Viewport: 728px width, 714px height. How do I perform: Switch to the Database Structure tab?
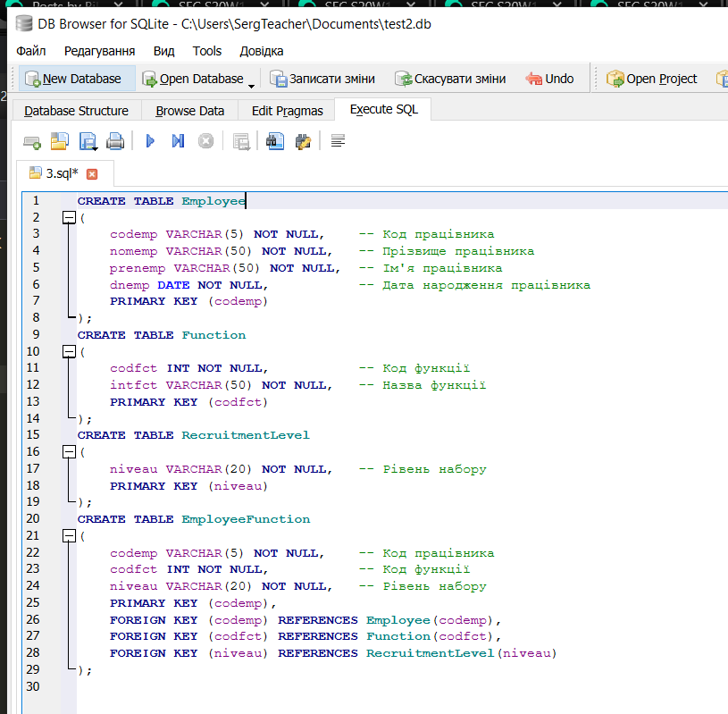click(x=76, y=111)
